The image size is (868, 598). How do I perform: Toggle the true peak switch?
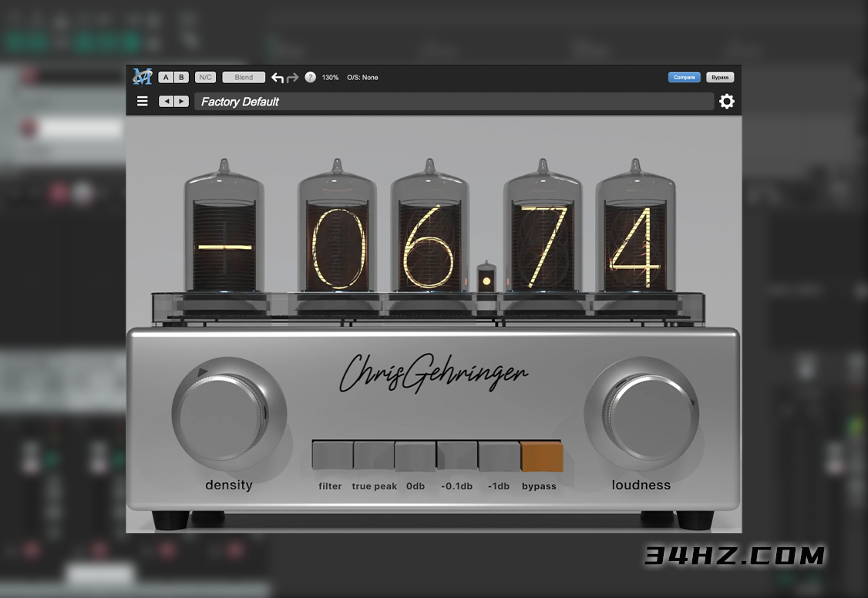click(374, 455)
